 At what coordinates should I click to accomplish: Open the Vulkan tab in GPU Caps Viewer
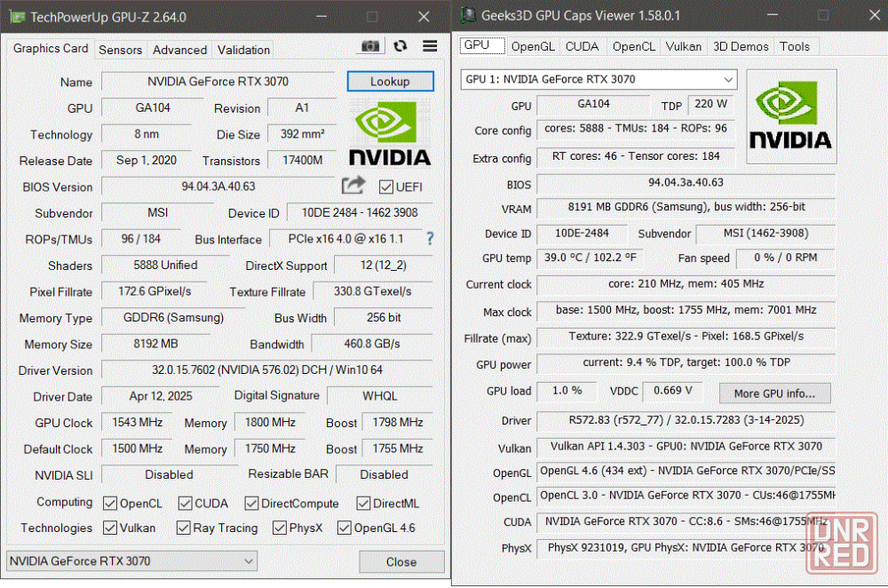(684, 46)
